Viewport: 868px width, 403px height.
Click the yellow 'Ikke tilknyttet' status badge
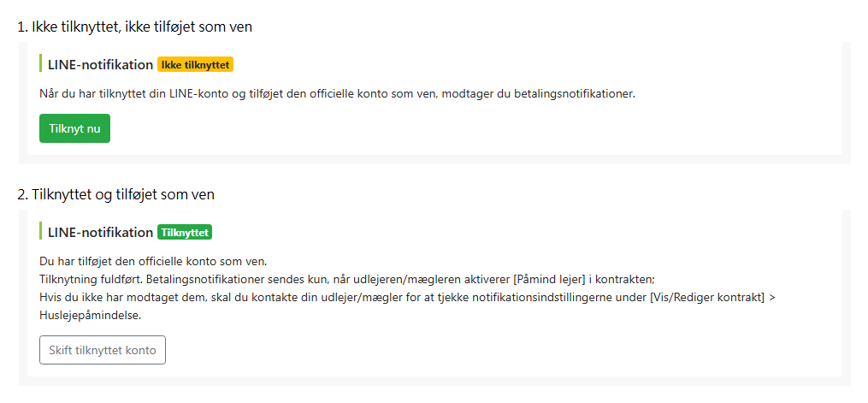click(196, 65)
